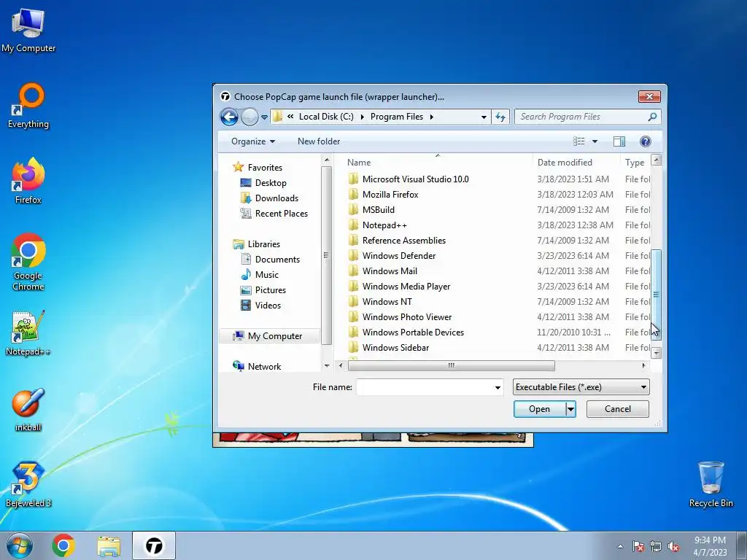This screenshot has height=560, width=747.
Task: Go back to the previous folder
Action: [229, 117]
